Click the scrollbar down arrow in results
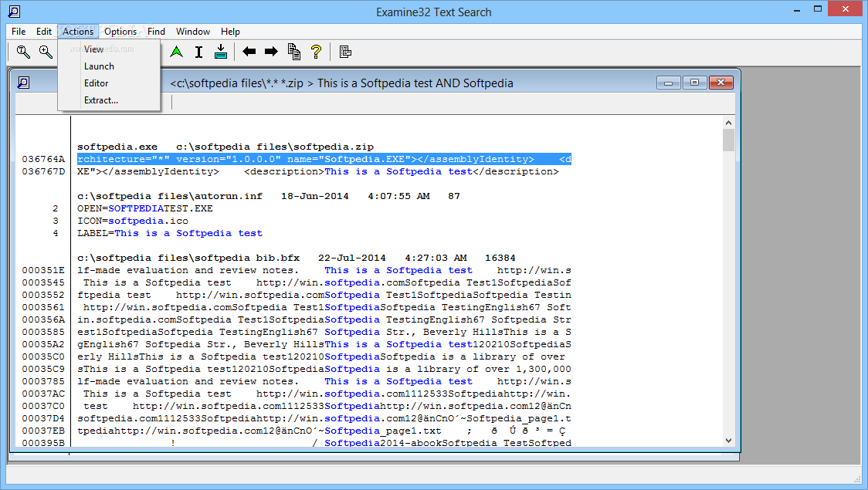 tap(728, 441)
